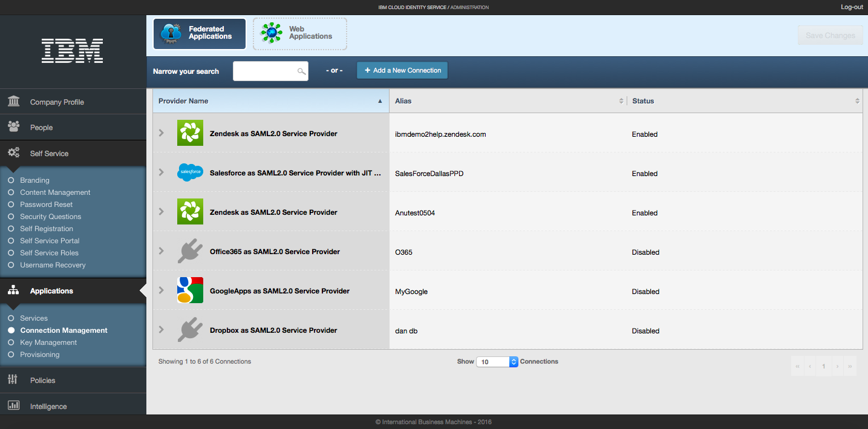Click the Zendesk logo for Anutest0504
868x429 pixels.
[x=190, y=212]
